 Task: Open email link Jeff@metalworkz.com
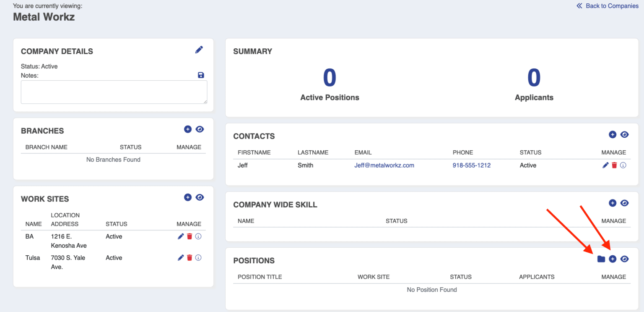[x=384, y=165]
